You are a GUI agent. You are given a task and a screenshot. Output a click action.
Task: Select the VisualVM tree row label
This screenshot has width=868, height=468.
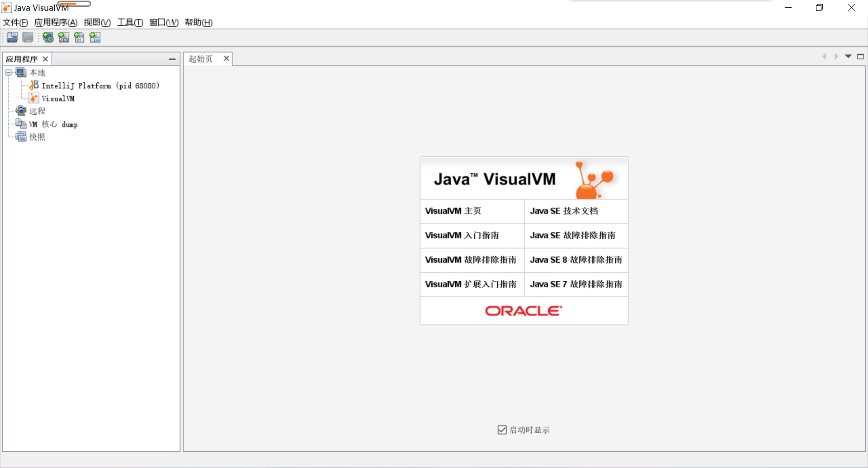(x=58, y=99)
